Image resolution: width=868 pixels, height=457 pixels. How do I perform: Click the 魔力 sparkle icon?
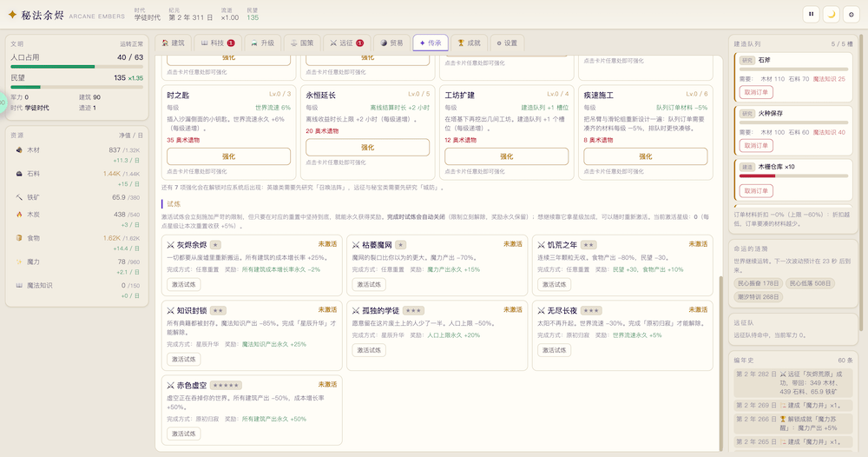pos(19,262)
